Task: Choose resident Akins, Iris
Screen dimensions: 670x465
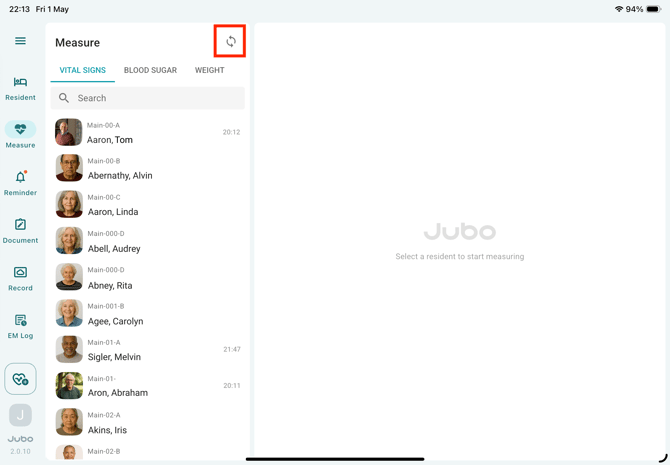Action: pyautogui.click(x=148, y=422)
